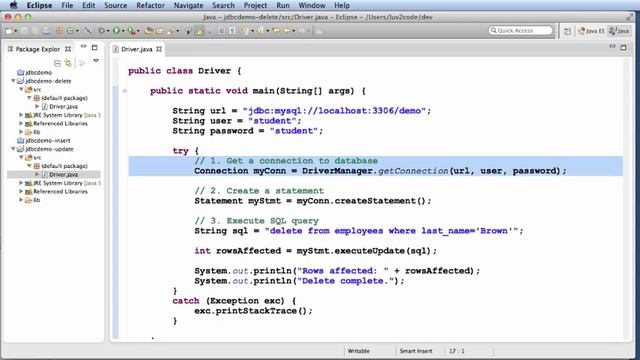Viewport: 640px width, 360px height.
Task: Click the 'createStatement()' code line
Action: pyautogui.click(x=313, y=201)
